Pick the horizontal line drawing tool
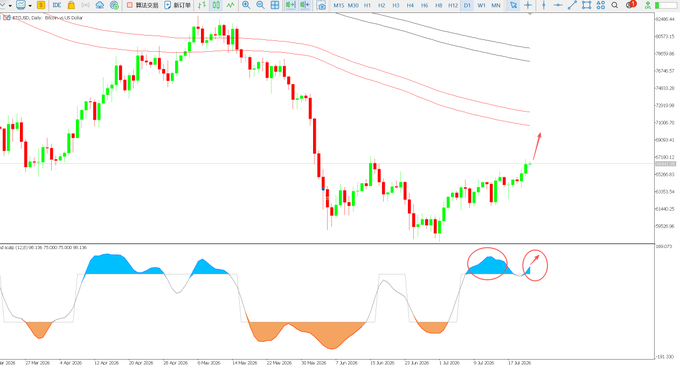The image size is (680, 365). coord(558,5)
